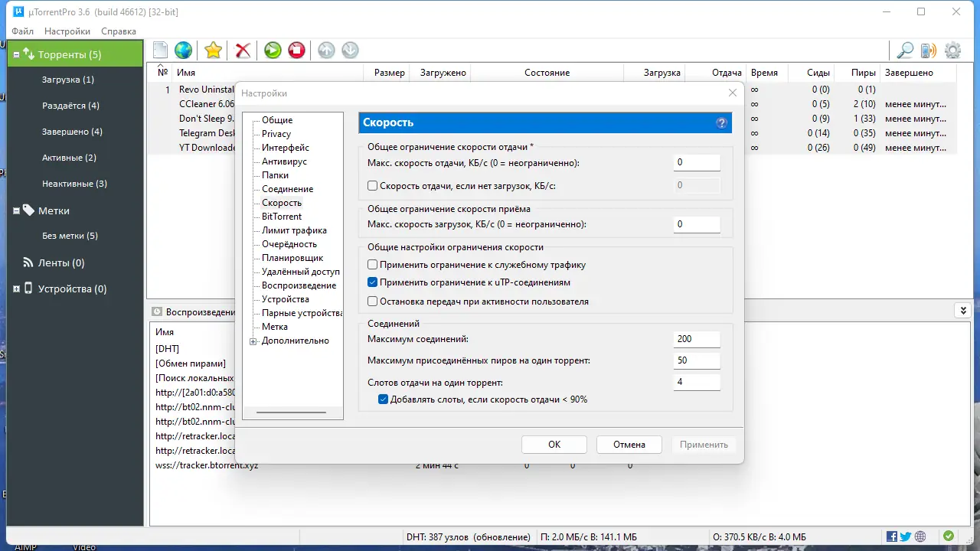Click the RSS feeds icon in sidebar
This screenshot has width=980, height=551.
point(28,262)
